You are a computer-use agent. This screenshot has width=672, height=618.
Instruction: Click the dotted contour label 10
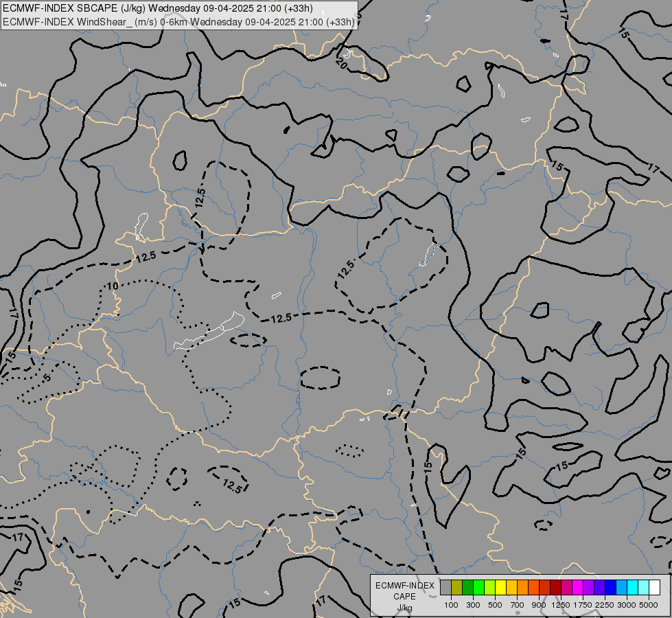pos(113,286)
